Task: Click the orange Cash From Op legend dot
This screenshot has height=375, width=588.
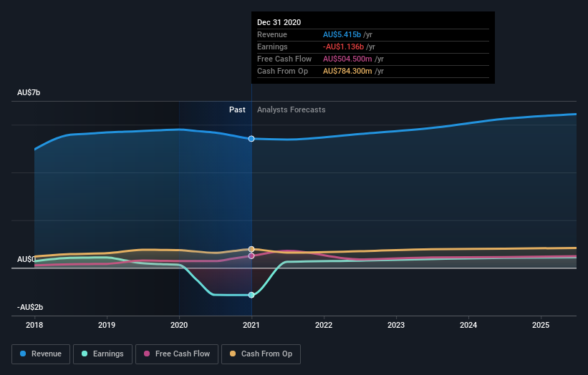Action: tap(233, 354)
